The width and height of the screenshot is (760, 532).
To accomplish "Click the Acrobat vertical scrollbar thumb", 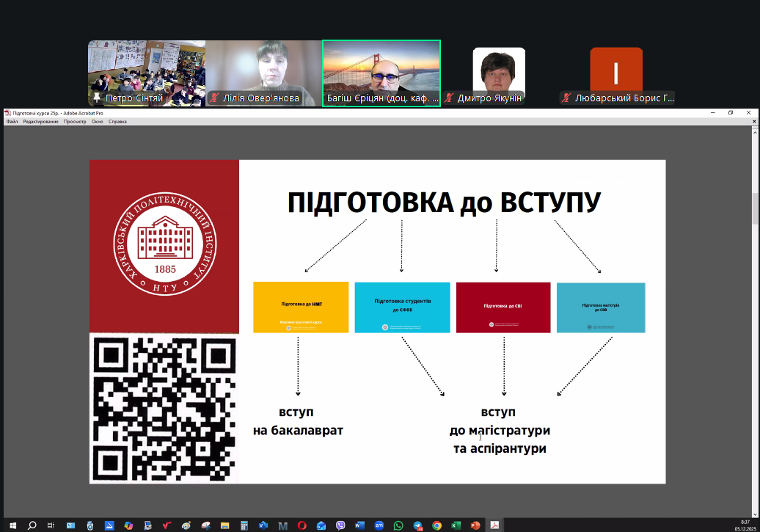I will click(756, 209).
